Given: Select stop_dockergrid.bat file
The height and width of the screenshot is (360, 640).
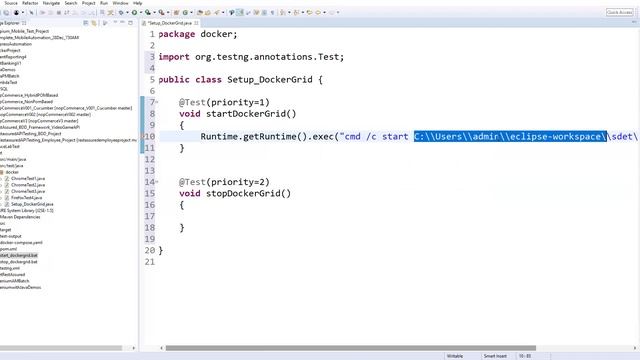Looking at the screenshot, I should pyautogui.click(x=19, y=262).
